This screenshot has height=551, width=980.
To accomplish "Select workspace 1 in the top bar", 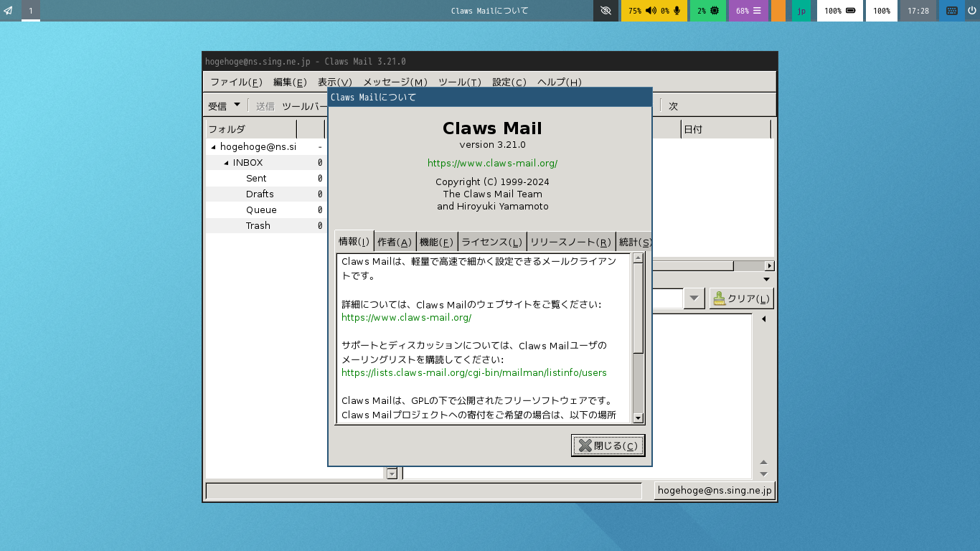I will 31,11.
